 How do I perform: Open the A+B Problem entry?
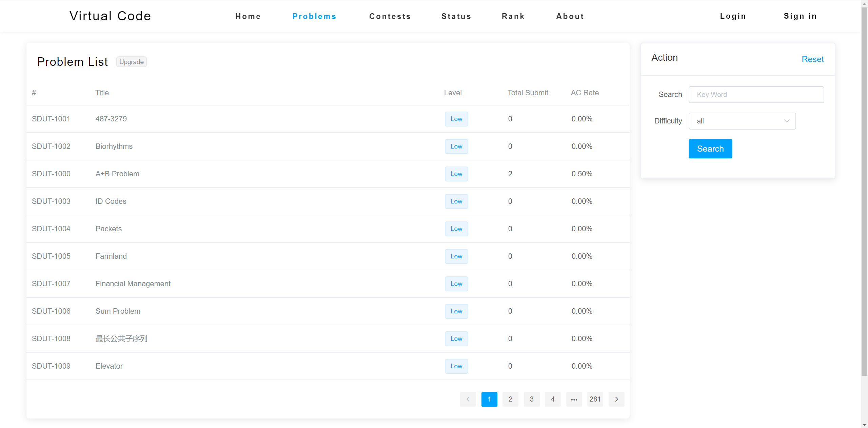point(117,174)
